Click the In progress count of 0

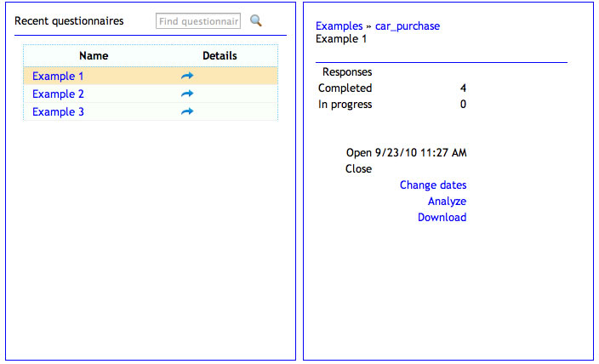[463, 105]
